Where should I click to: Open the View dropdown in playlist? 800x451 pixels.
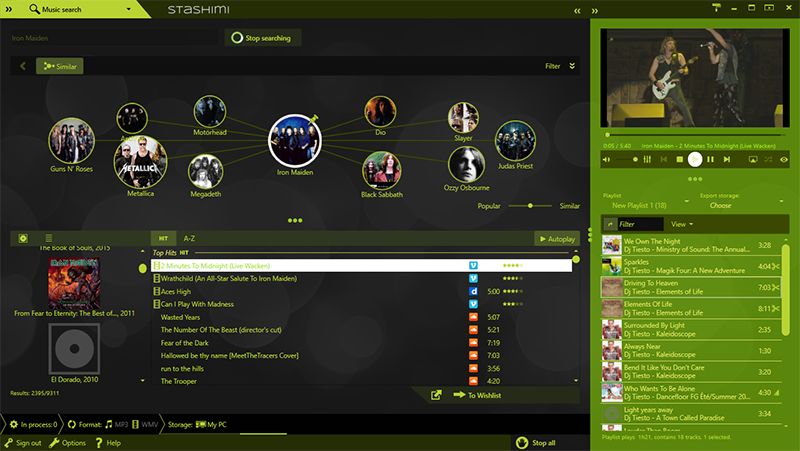click(682, 224)
